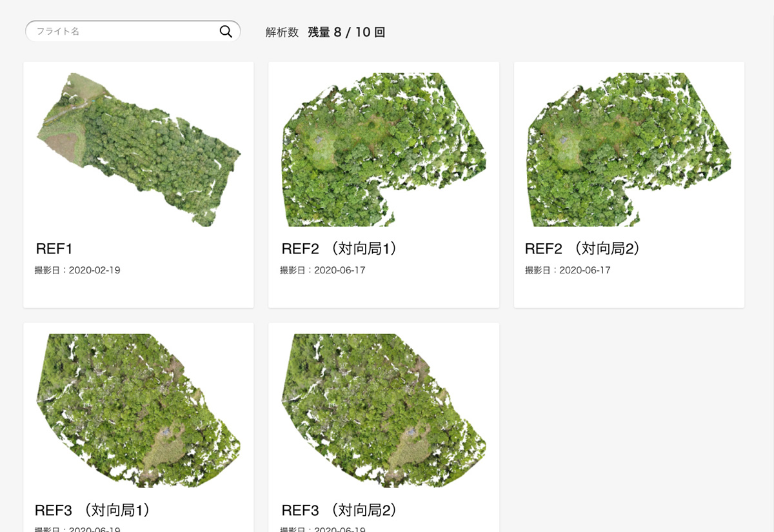Viewport: 774px width, 532px height.
Task: Open the REF3 (対向局1) orthophoto thumbnail
Action: click(x=139, y=410)
